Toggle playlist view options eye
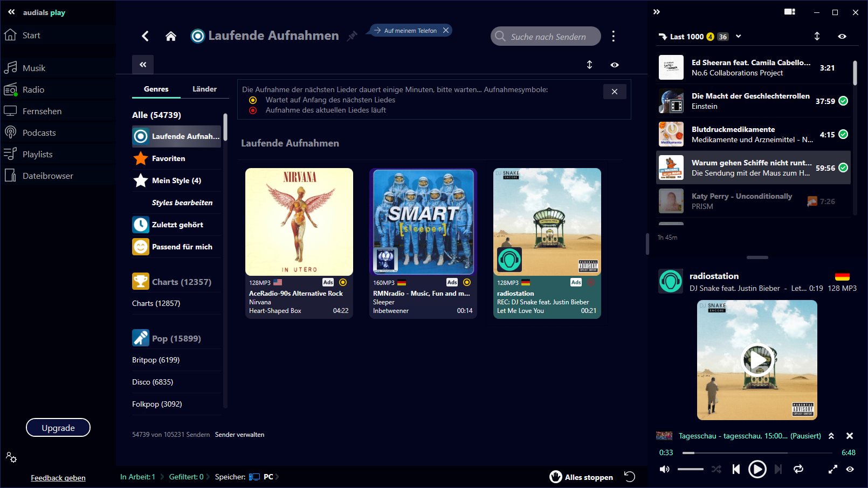Viewport: 868px width, 488px height. pyautogui.click(x=842, y=36)
